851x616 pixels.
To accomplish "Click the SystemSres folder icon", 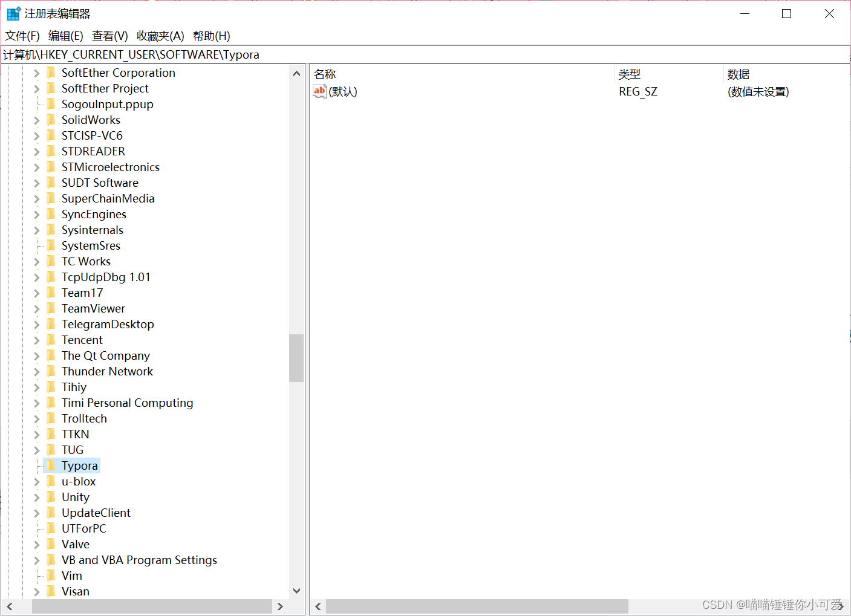I will pos(51,245).
